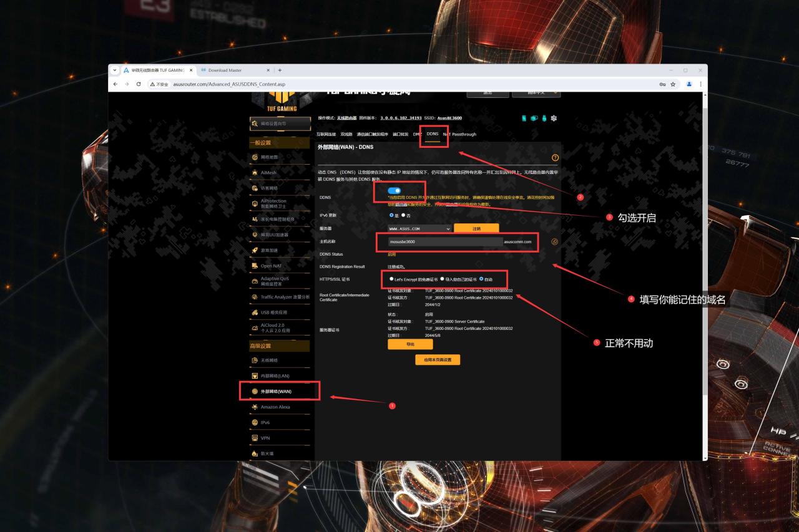Switch to the Download Master browser tab
799x532 pixels.
pos(236,70)
